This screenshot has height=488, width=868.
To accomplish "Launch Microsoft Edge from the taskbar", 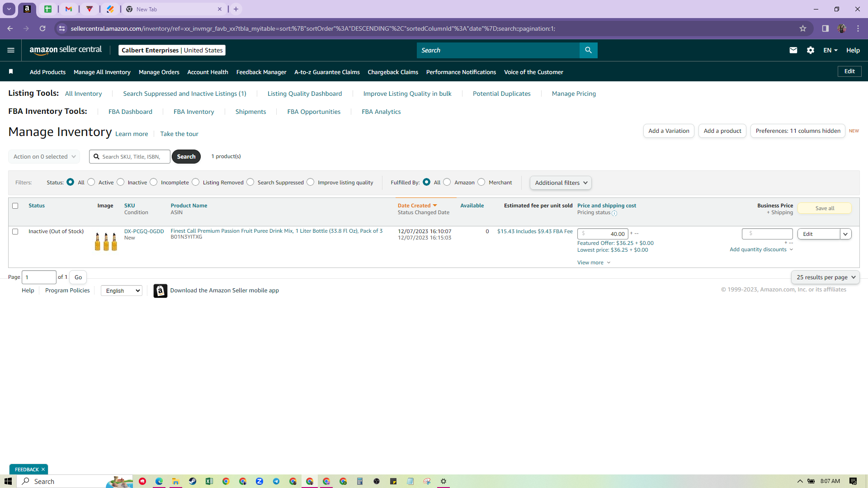I will [x=159, y=481].
